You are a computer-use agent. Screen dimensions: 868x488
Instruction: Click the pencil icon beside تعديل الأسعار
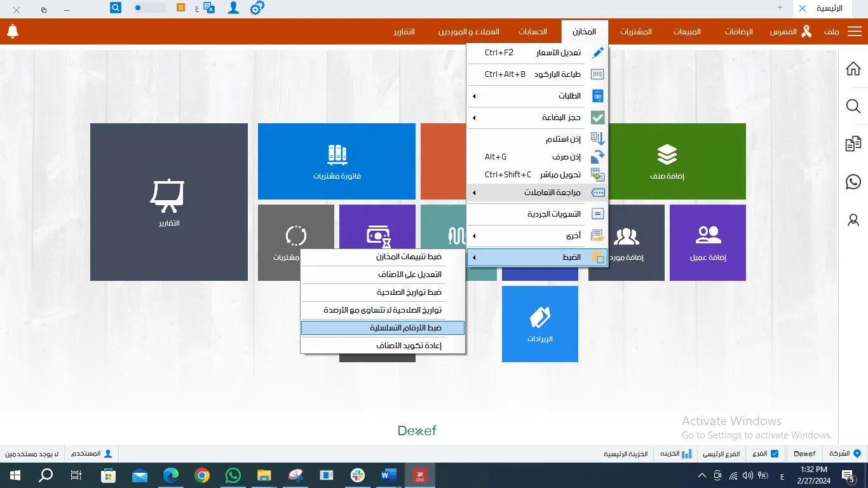[597, 53]
